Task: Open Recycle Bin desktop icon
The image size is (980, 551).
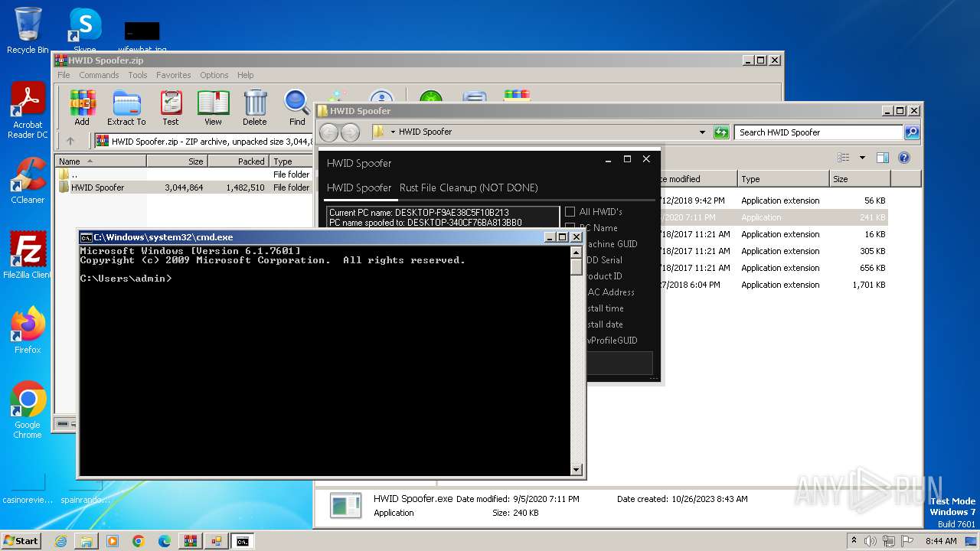Action: click(x=28, y=31)
